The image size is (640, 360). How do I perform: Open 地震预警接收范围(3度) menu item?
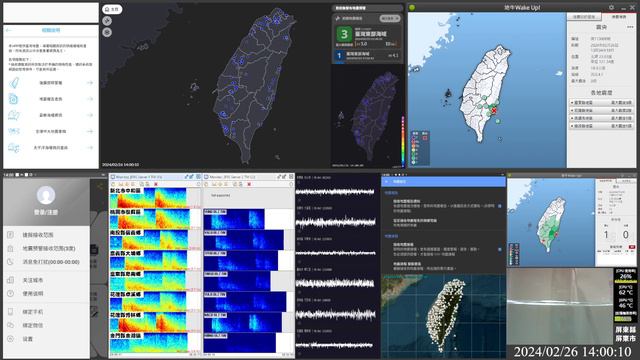(x=47, y=248)
